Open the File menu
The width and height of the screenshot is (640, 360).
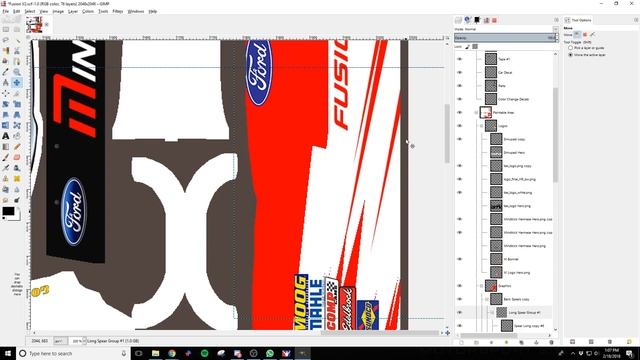(5, 11)
